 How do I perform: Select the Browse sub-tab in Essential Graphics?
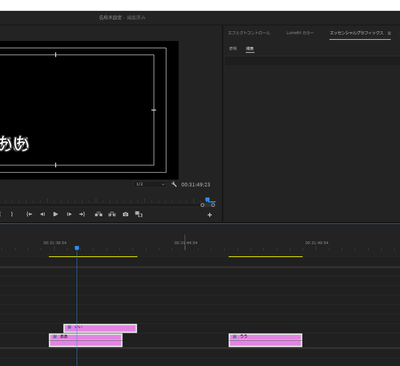click(233, 49)
